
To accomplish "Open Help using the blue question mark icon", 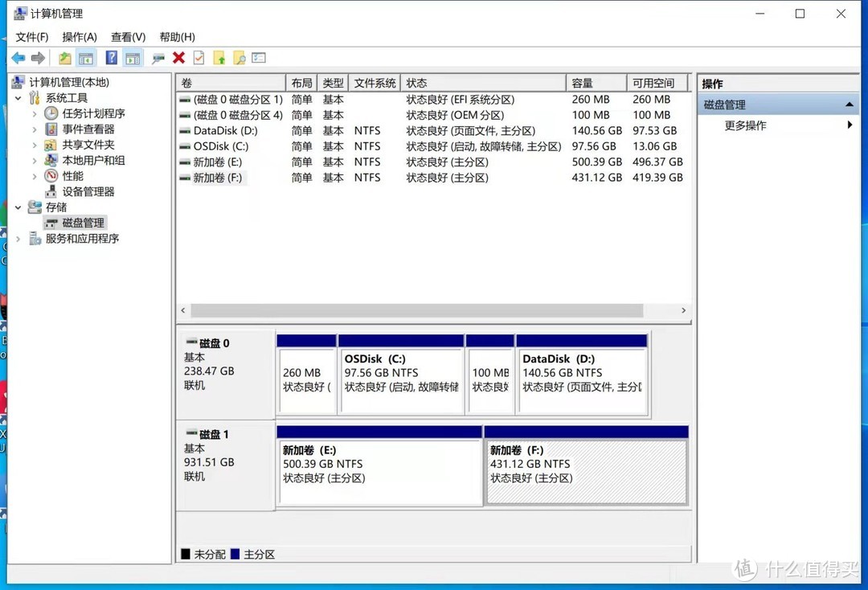I will pyautogui.click(x=112, y=58).
